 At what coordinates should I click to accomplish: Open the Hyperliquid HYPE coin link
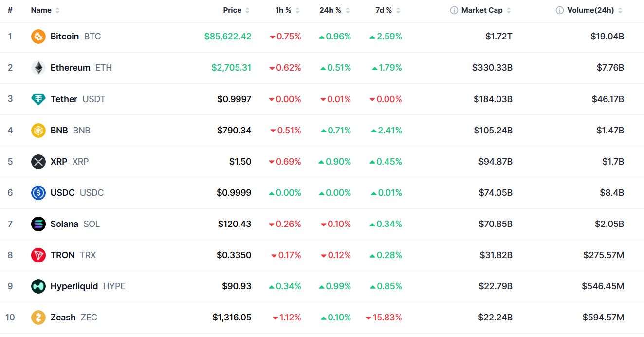pos(88,286)
